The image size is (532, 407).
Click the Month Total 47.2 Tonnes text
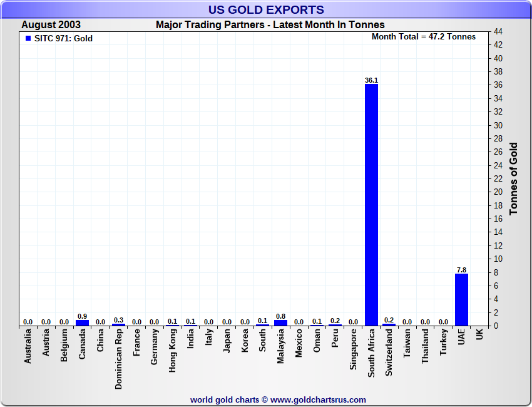click(423, 37)
